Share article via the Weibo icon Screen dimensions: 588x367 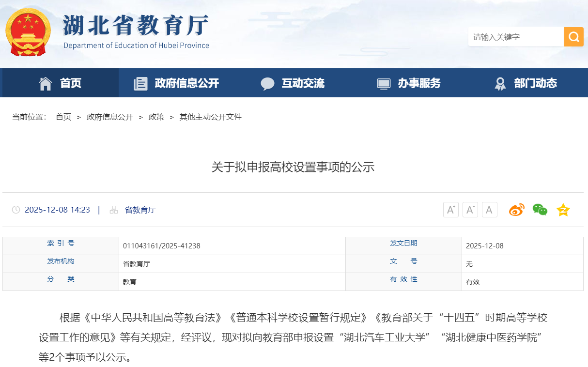coord(516,210)
